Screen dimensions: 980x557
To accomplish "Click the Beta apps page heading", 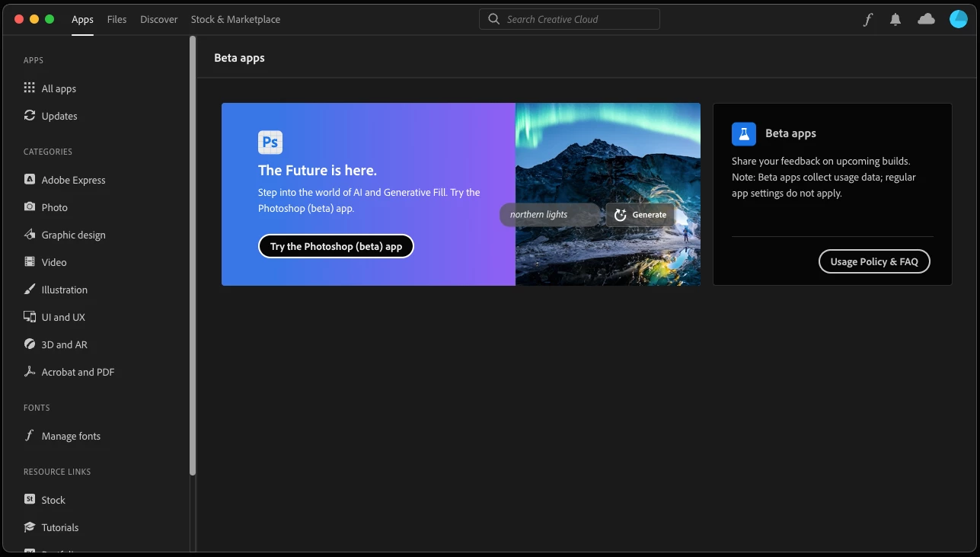I will click(x=239, y=58).
